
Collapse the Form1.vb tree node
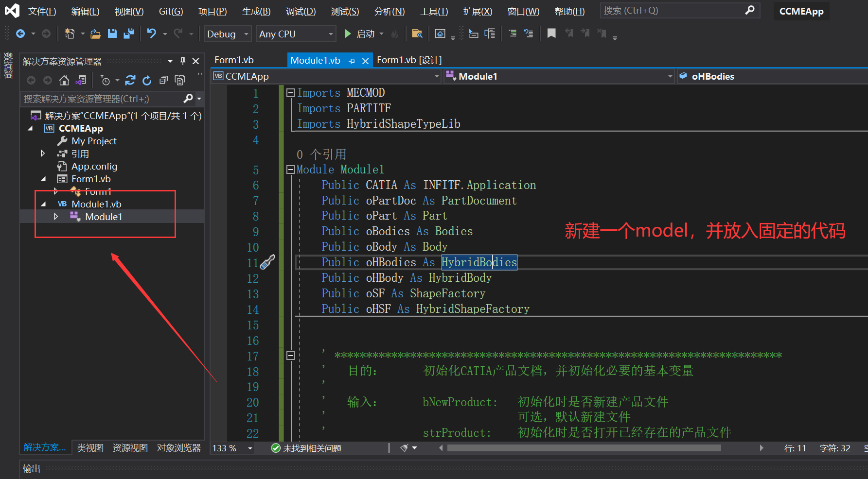point(43,179)
